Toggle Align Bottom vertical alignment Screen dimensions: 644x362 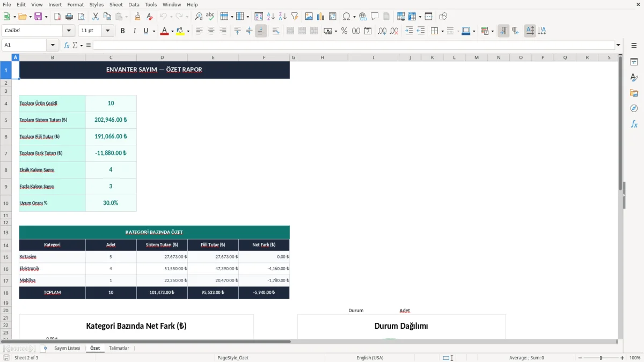click(261, 31)
